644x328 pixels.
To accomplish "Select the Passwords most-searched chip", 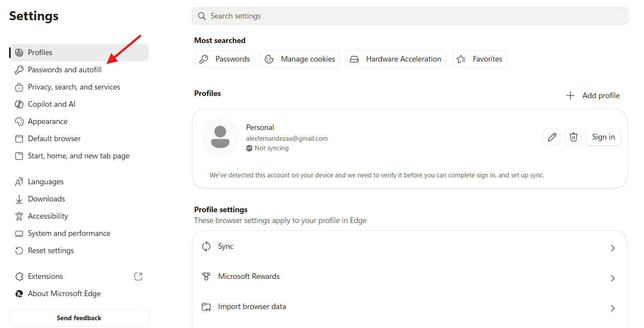I will (x=225, y=59).
